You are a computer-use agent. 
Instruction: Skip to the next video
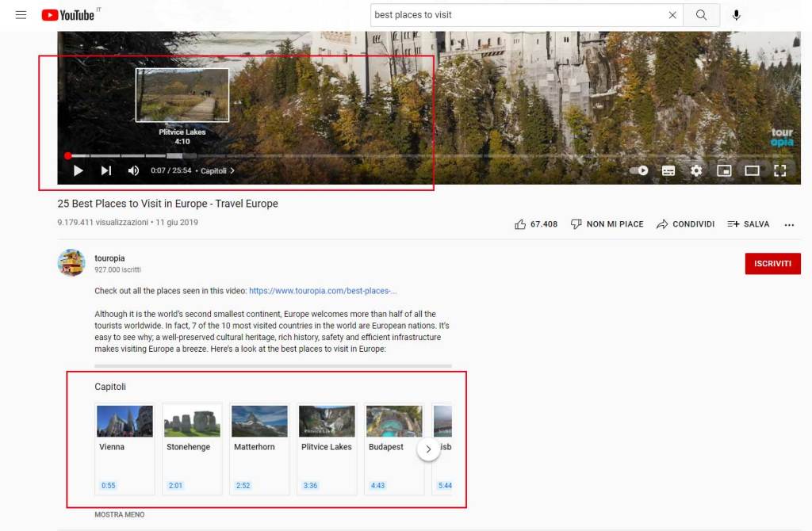106,170
